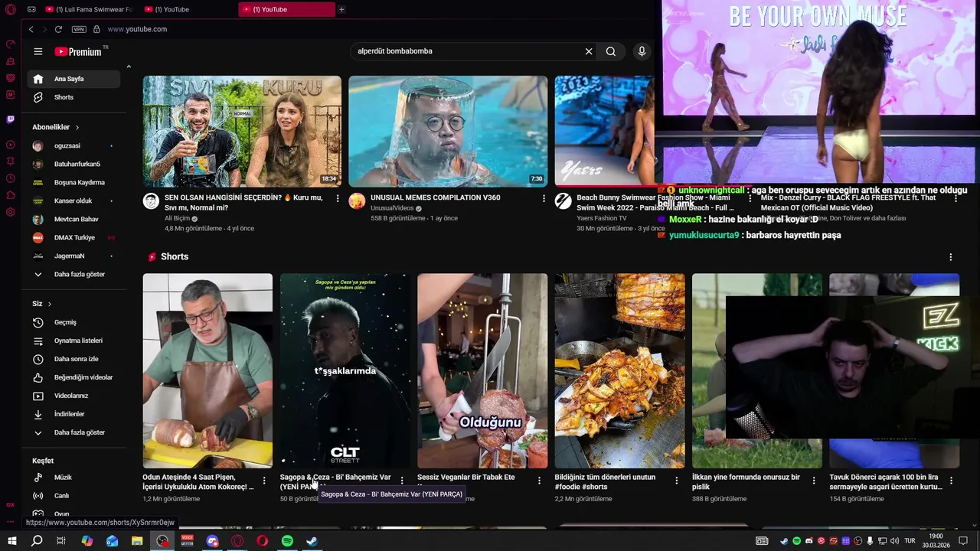
Task: Open the YouTube hamburger guide menu
Action: pos(38,51)
